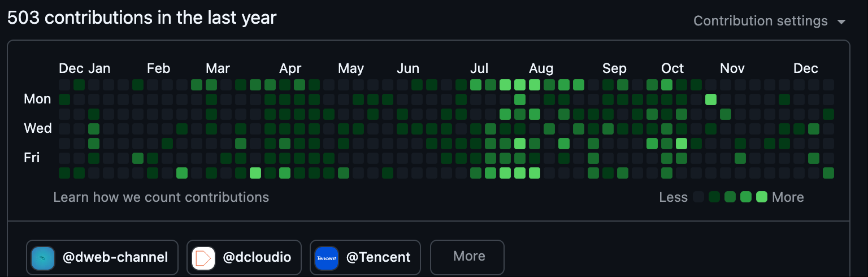Click the middle legend square
Image resolution: width=868 pixels, height=277 pixels.
tap(730, 197)
